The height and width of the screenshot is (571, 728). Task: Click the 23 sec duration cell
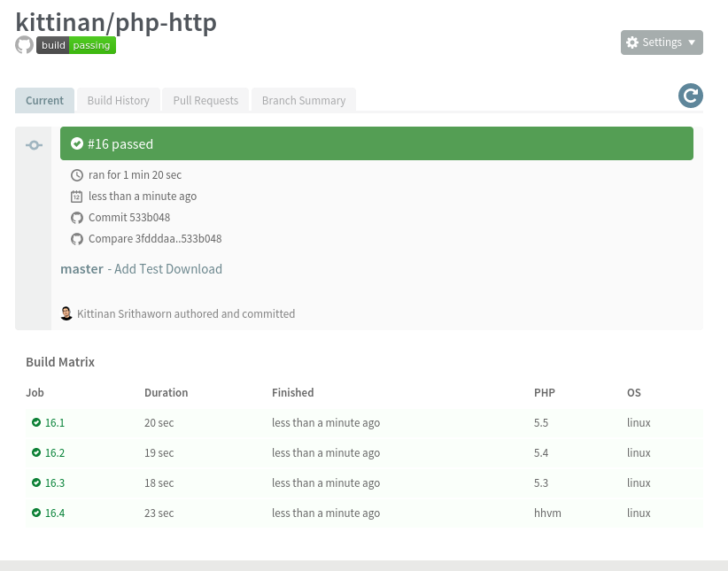tap(159, 513)
